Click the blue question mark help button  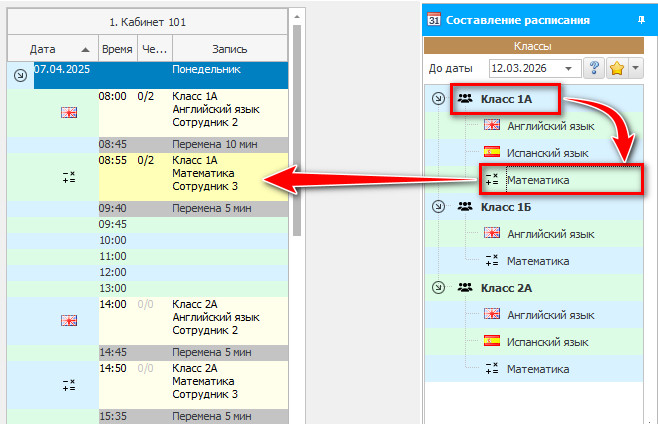click(x=595, y=68)
